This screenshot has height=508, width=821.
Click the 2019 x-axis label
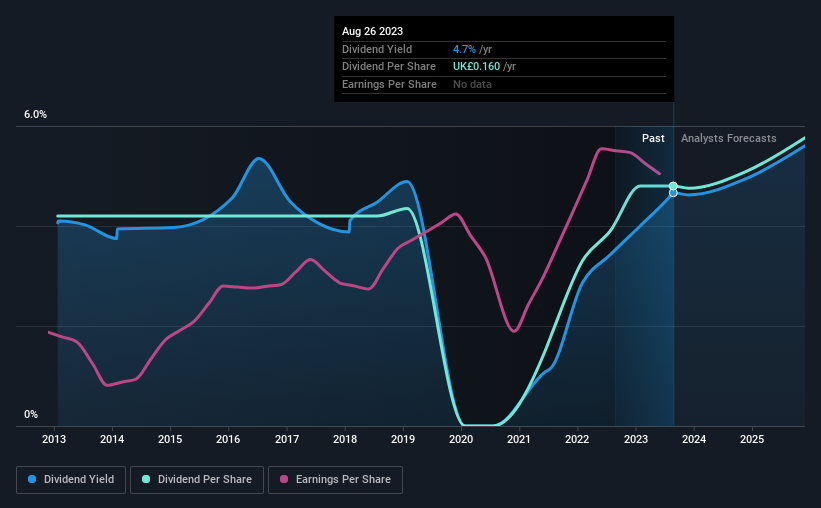[403, 439]
